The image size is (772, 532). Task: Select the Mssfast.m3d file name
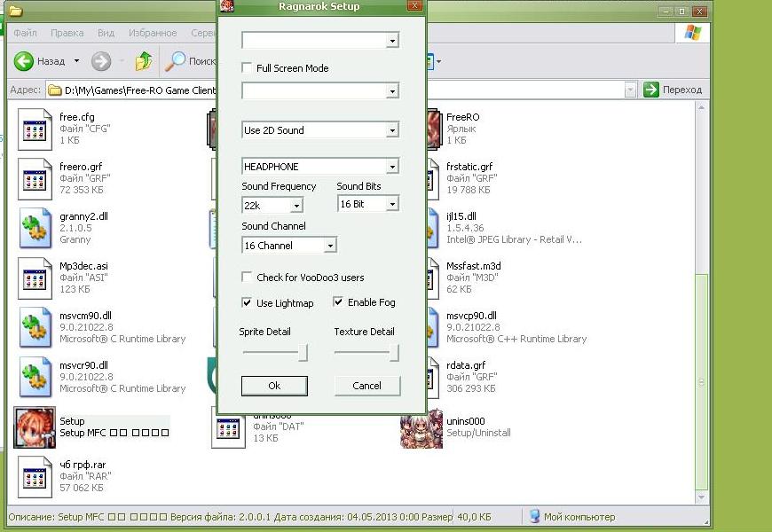point(474,266)
